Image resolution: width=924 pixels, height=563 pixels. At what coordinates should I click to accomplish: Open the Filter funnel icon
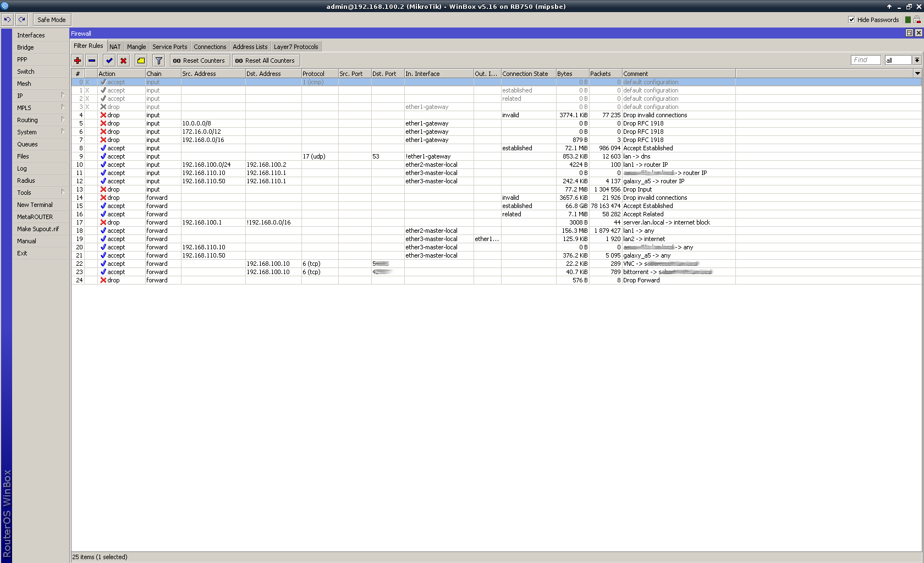(x=158, y=61)
